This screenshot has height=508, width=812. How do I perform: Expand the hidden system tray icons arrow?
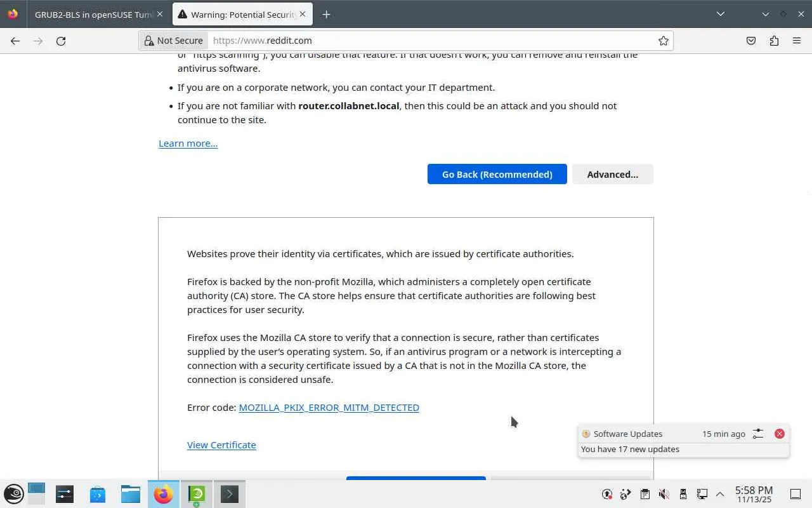720,494
